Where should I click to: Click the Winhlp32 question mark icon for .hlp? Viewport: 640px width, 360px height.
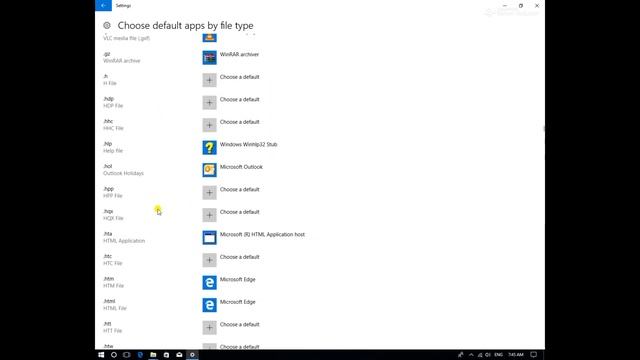(209, 147)
